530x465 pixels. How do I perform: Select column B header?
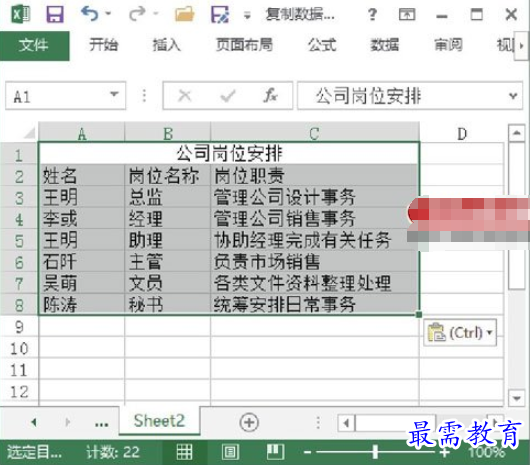point(168,133)
